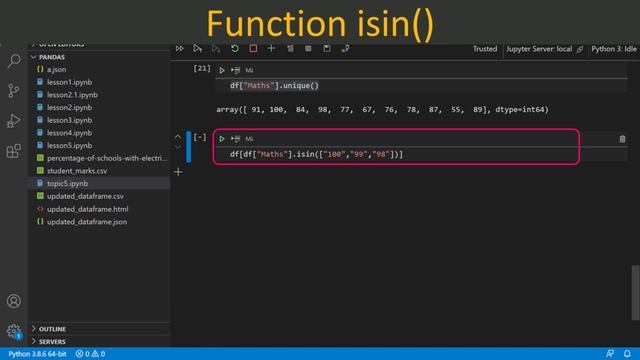Open the Search view in activity bar
The image size is (640, 360).
pos(14,61)
